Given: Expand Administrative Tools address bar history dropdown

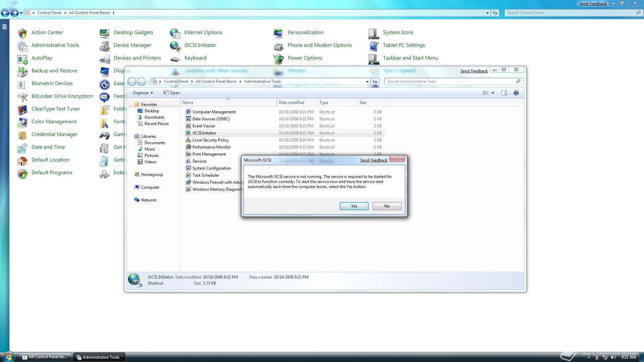Looking at the screenshot, I should pyautogui.click(x=367, y=81).
